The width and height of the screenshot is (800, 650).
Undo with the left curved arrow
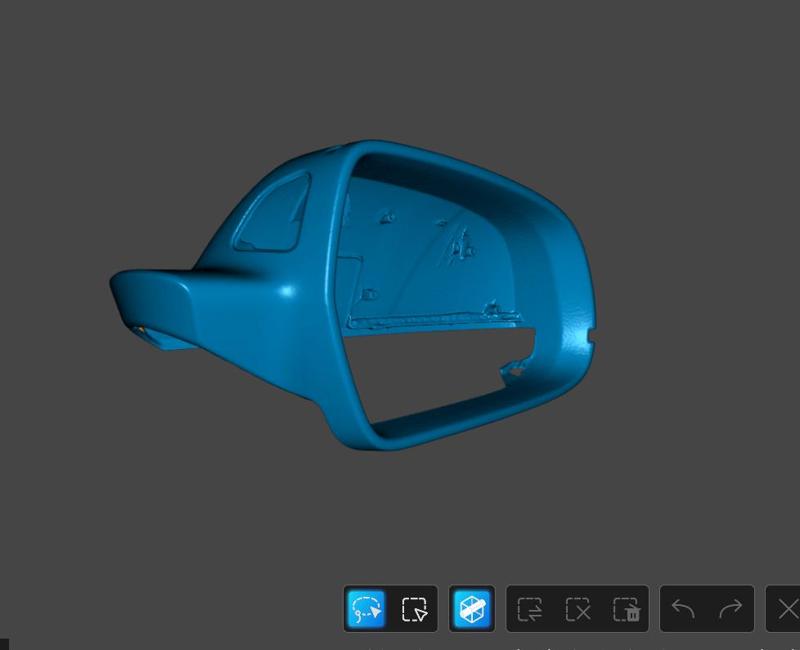[683, 609]
